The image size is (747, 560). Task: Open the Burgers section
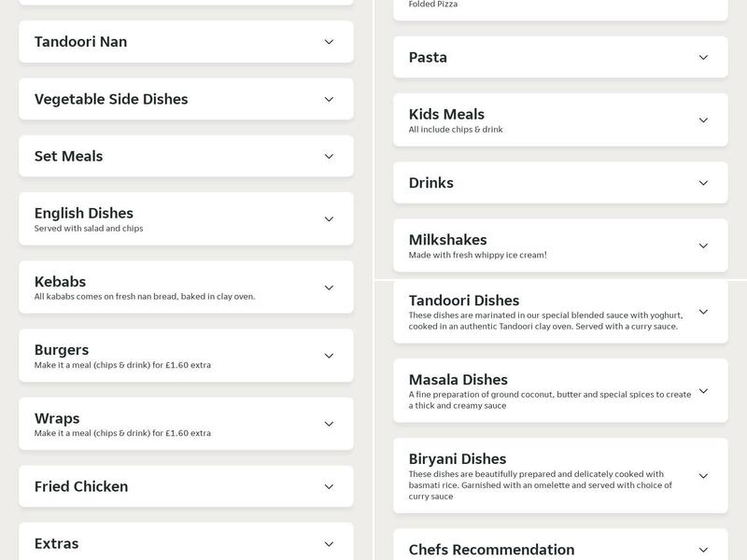[187, 356]
